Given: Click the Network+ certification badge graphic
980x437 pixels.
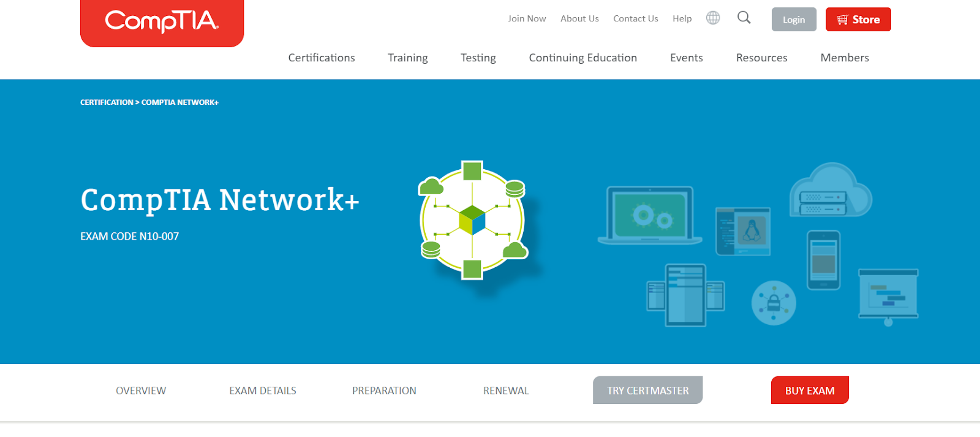Looking at the screenshot, I should pos(472,221).
